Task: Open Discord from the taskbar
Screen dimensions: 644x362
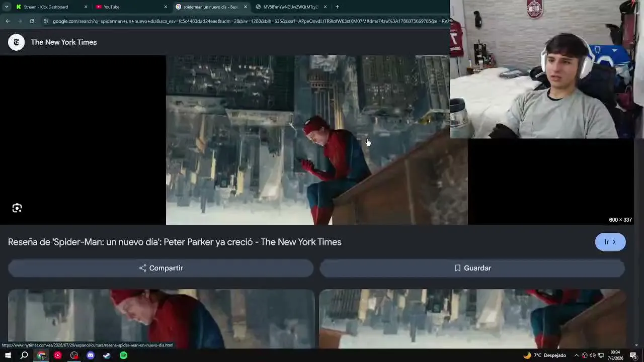Action: pyautogui.click(x=91, y=355)
